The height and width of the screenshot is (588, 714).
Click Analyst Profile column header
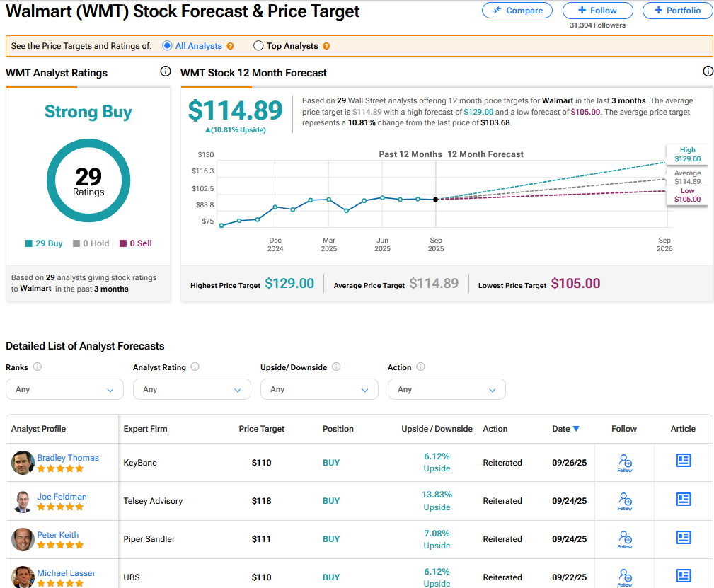(38, 429)
